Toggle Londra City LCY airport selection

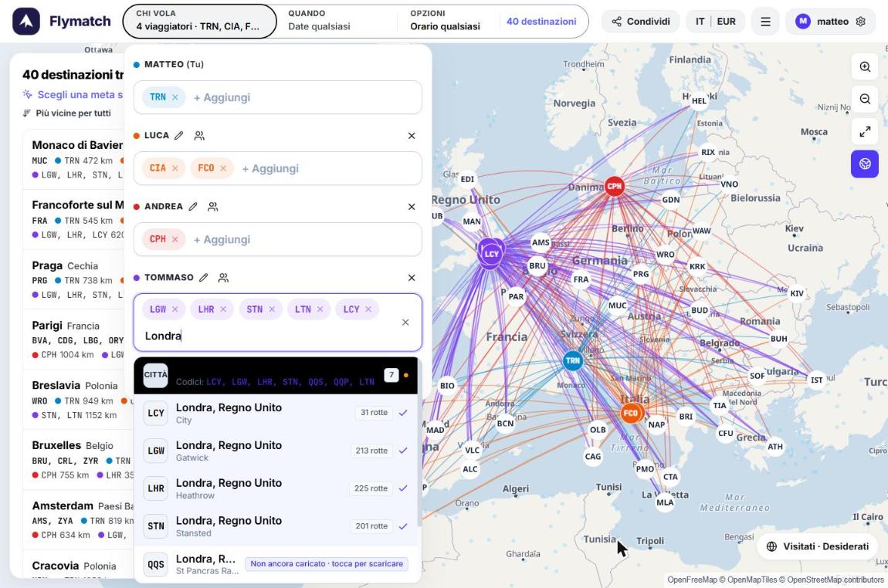pyautogui.click(x=276, y=413)
